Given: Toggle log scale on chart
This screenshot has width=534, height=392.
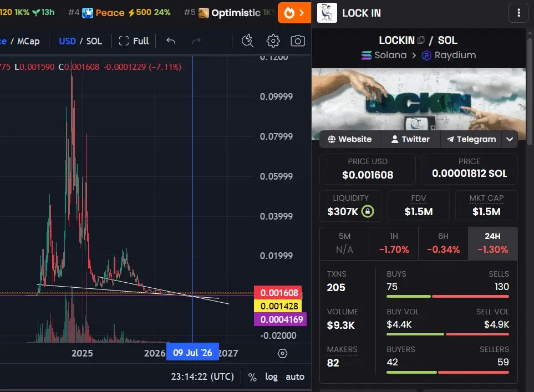Looking at the screenshot, I should tap(271, 376).
